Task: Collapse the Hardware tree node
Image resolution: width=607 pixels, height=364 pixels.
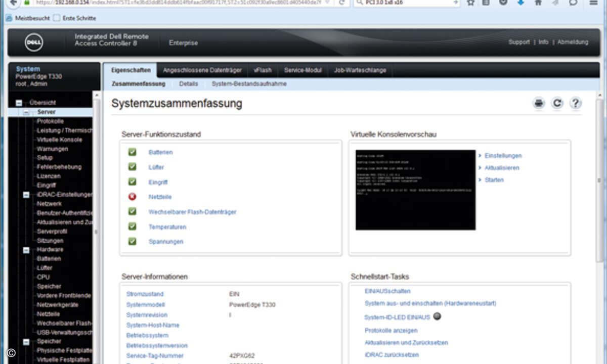Action: pos(26,250)
